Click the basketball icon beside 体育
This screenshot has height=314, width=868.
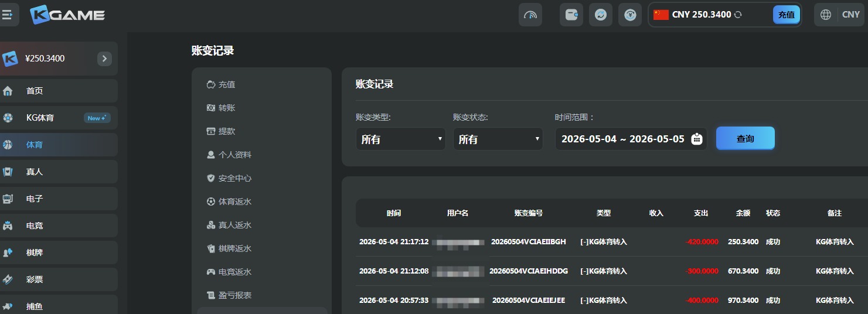point(8,145)
